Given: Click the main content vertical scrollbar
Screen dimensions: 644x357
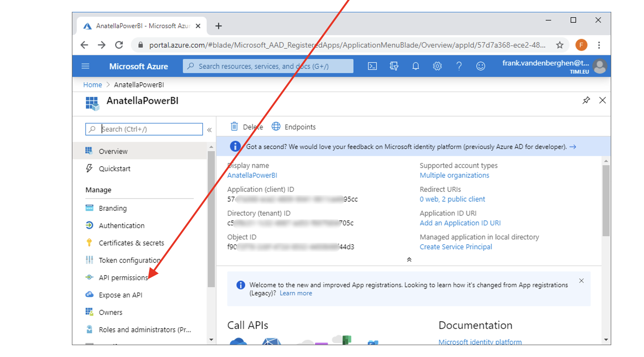Looking at the screenshot, I should coord(606,200).
